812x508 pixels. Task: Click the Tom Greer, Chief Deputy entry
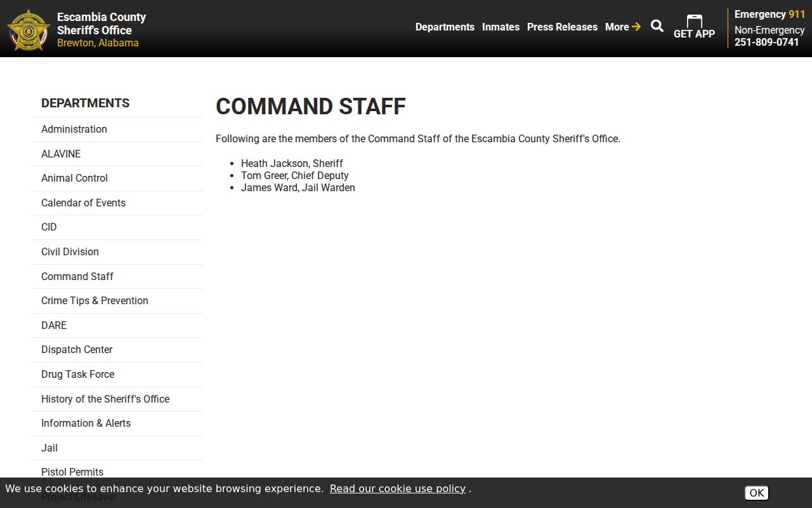click(x=295, y=175)
